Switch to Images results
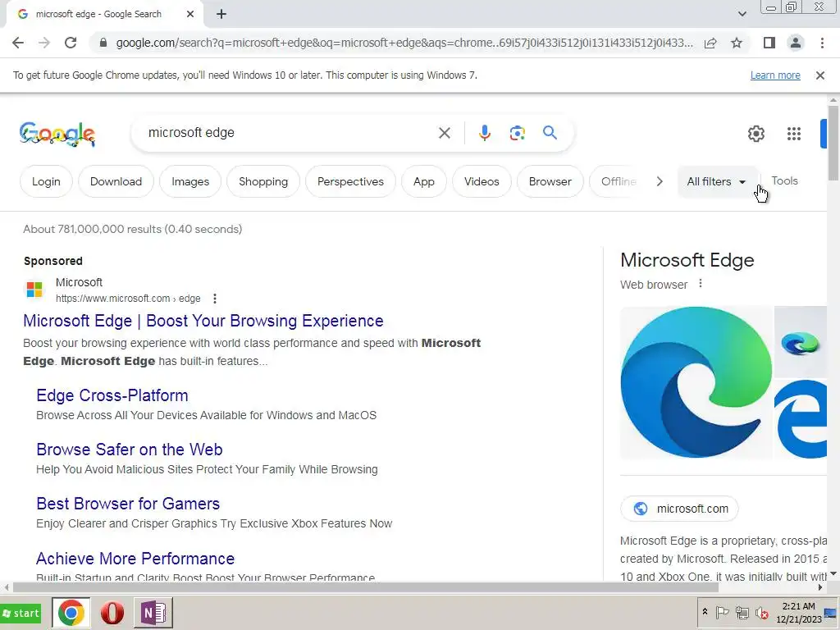 pos(190,181)
